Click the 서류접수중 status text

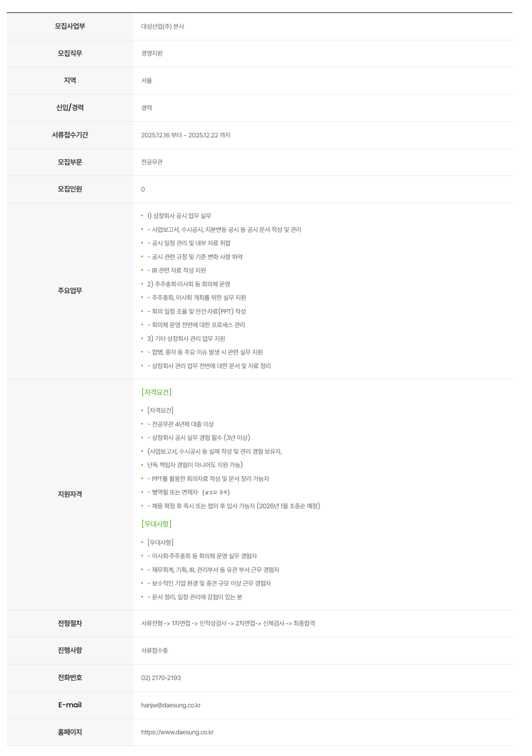154,650
